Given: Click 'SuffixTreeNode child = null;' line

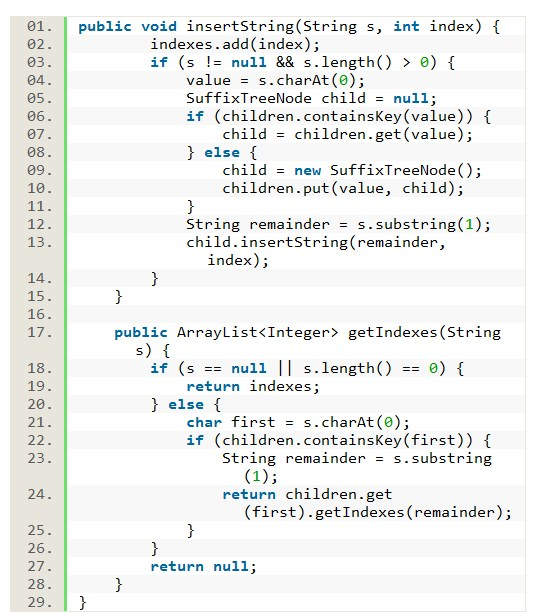Looking at the screenshot, I should coord(311,98).
